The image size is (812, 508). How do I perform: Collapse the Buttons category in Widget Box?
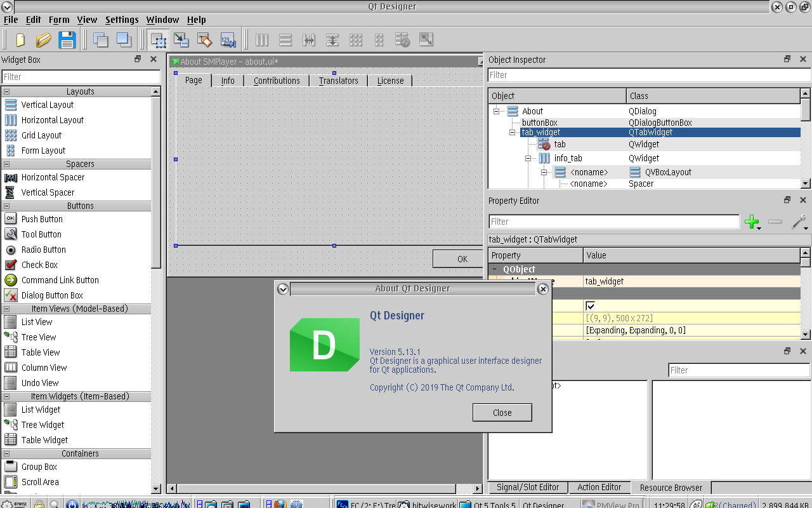[7, 206]
